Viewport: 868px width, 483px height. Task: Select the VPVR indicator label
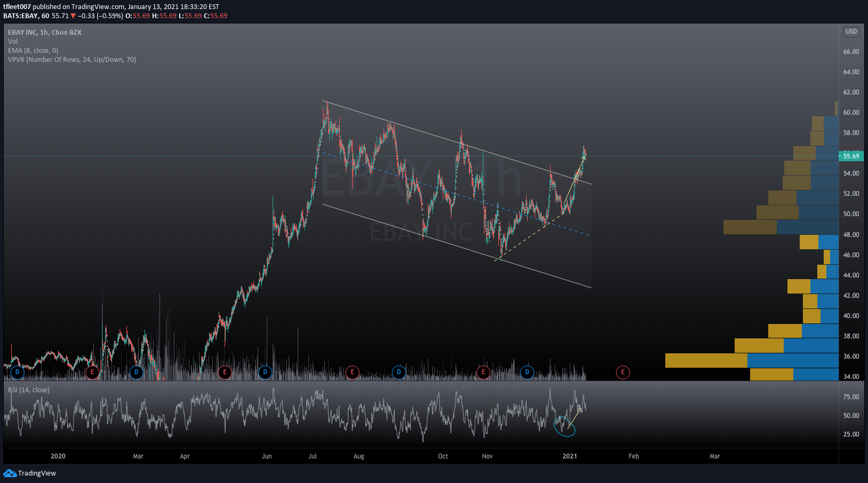[x=72, y=60]
